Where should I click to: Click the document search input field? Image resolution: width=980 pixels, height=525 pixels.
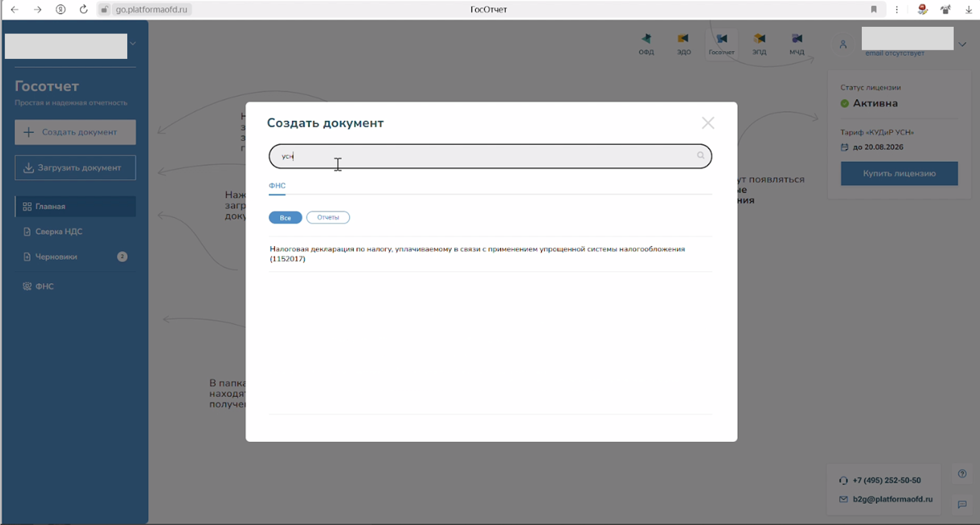coord(479,156)
